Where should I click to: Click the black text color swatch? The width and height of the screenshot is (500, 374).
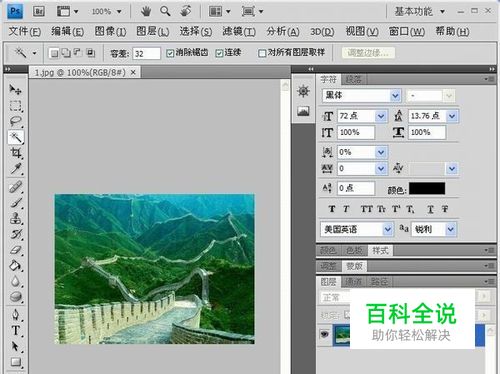(427, 189)
